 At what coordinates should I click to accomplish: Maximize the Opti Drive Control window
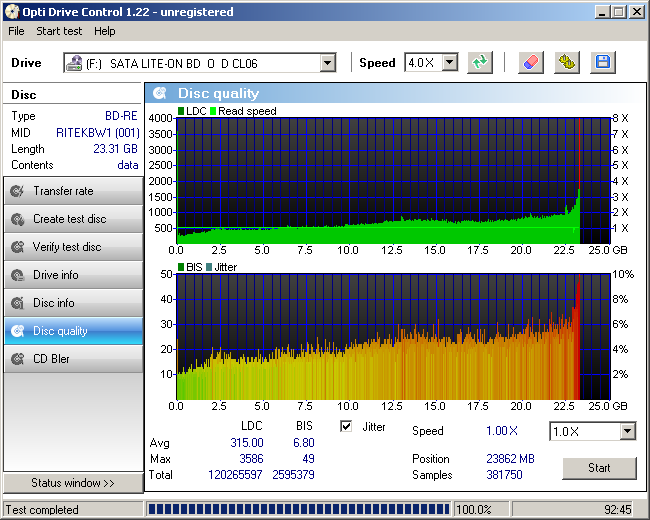[619, 12]
